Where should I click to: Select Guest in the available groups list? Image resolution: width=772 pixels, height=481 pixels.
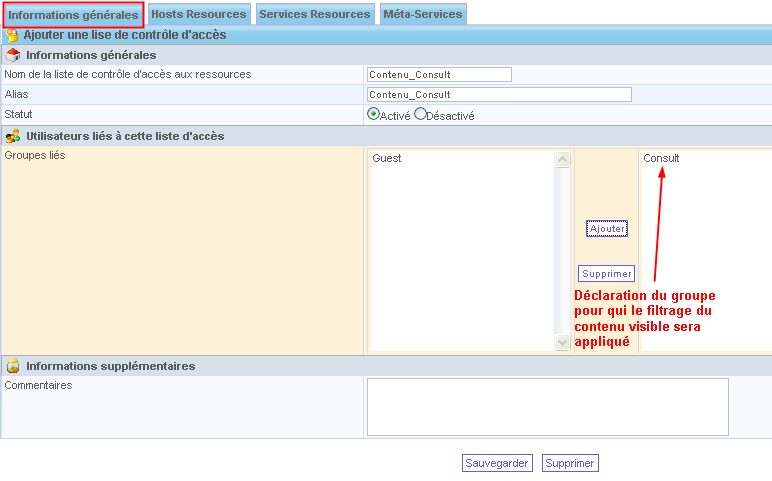(387, 158)
